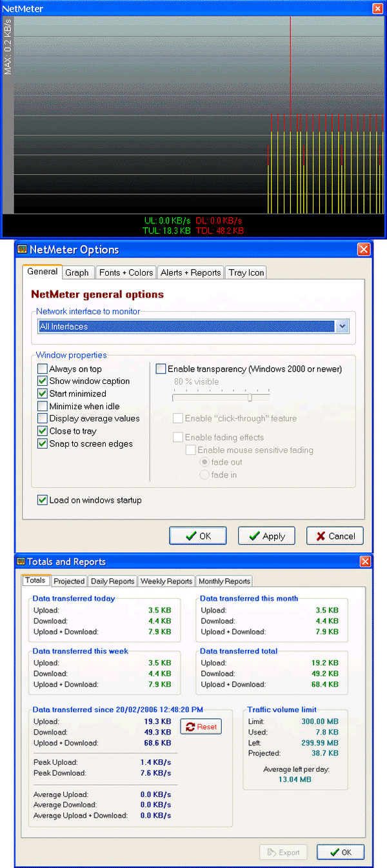Click the MAX: 0.2 KB/s label
Image resolution: width=387 pixels, height=868 pixels.
click(8, 46)
